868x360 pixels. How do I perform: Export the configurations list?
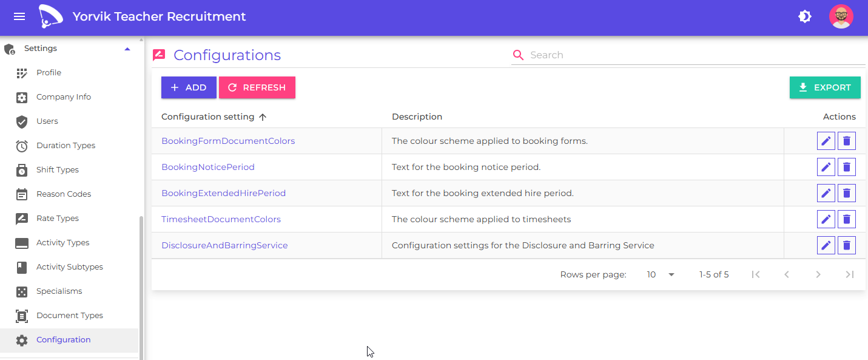[x=825, y=87]
